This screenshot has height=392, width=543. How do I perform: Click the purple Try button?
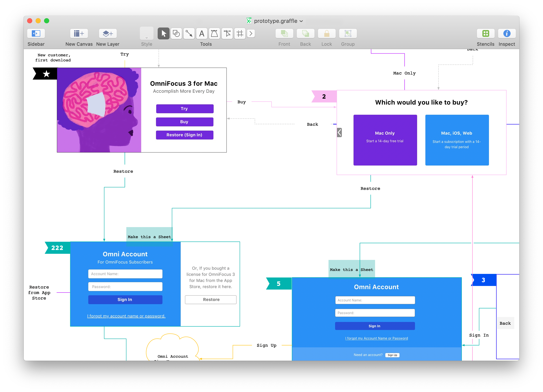point(185,109)
